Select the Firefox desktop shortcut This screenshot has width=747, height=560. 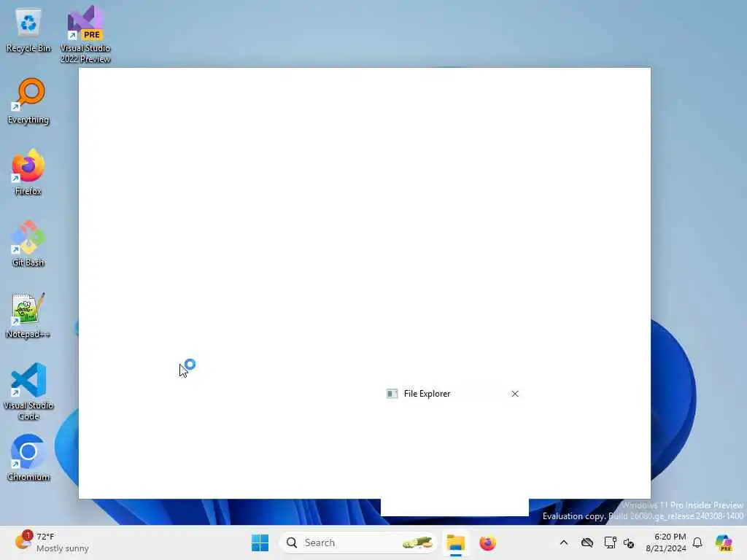(x=28, y=172)
